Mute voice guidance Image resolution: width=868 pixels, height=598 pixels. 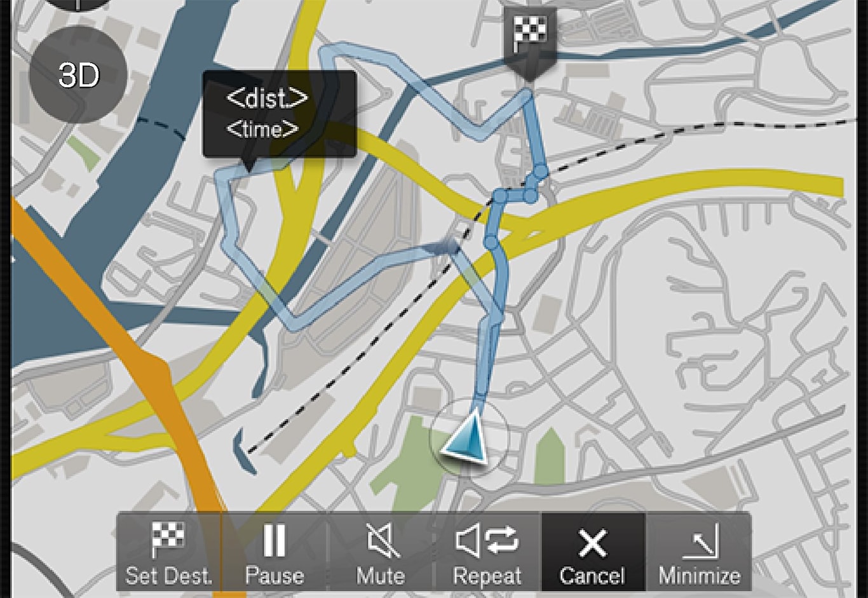[381, 552]
